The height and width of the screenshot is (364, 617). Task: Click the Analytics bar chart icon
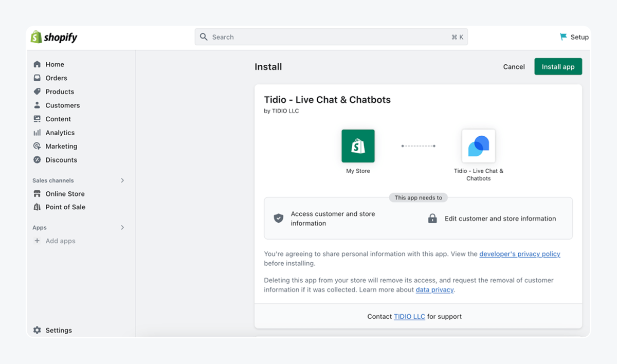pyautogui.click(x=37, y=133)
